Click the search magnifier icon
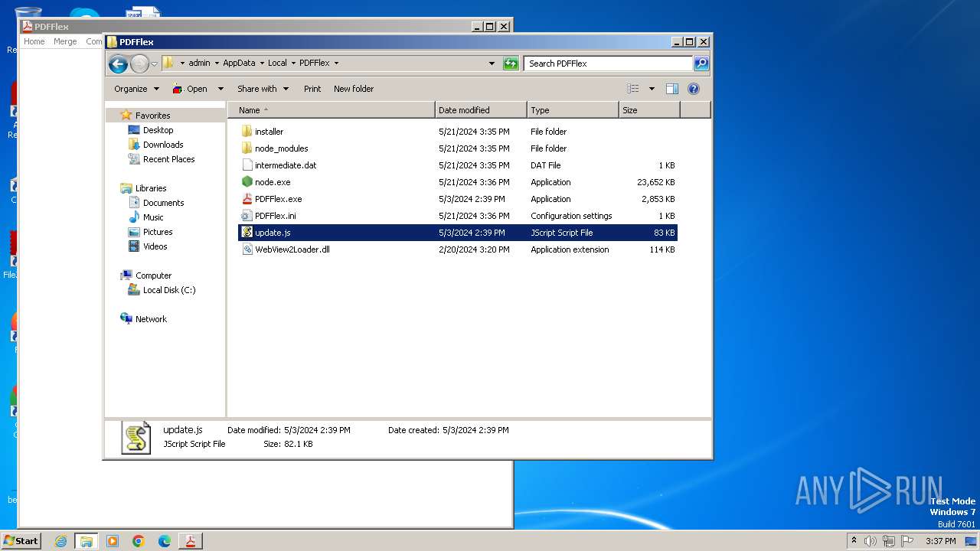 pyautogui.click(x=701, y=64)
